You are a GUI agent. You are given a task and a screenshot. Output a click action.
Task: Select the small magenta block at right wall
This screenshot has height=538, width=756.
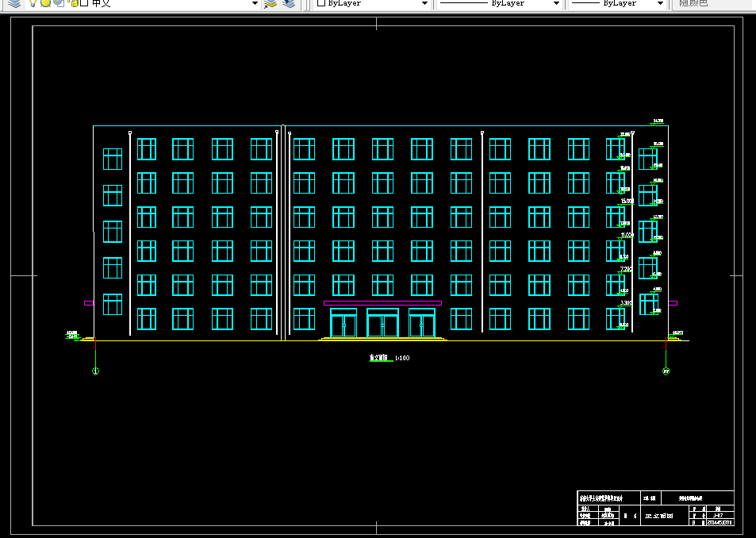[x=673, y=303]
